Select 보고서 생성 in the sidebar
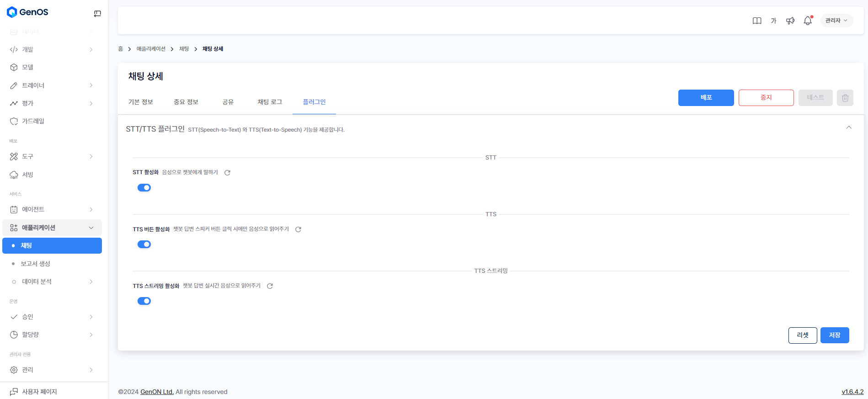The height and width of the screenshot is (399, 868). pos(36,264)
